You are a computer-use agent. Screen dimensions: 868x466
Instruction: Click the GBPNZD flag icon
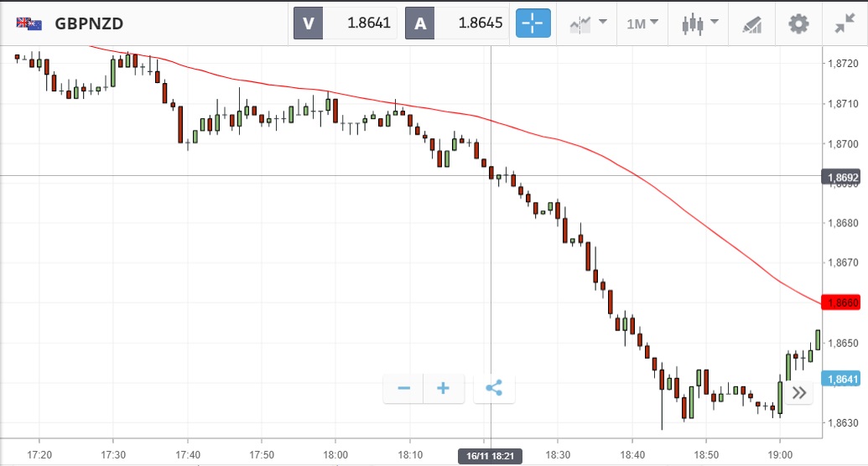(x=29, y=23)
